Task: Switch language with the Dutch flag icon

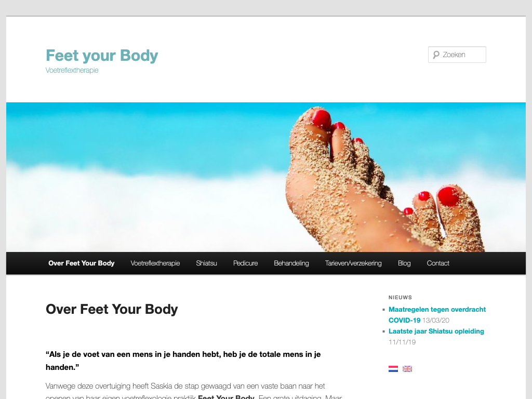Action: coord(393,369)
